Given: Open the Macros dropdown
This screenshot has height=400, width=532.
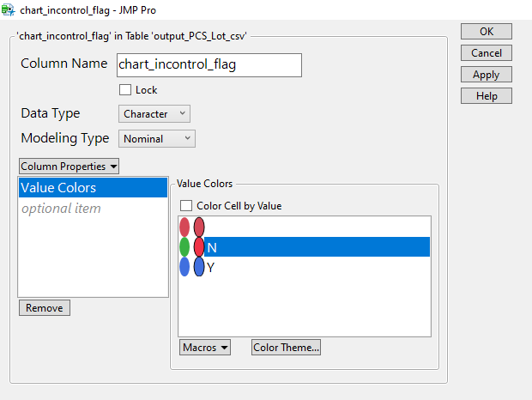Looking at the screenshot, I should click(x=205, y=348).
